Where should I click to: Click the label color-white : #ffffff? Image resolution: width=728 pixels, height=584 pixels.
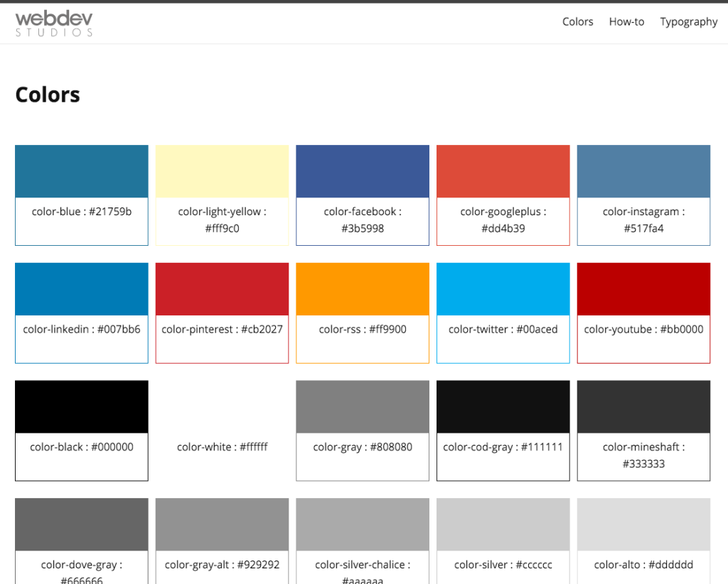click(222, 447)
